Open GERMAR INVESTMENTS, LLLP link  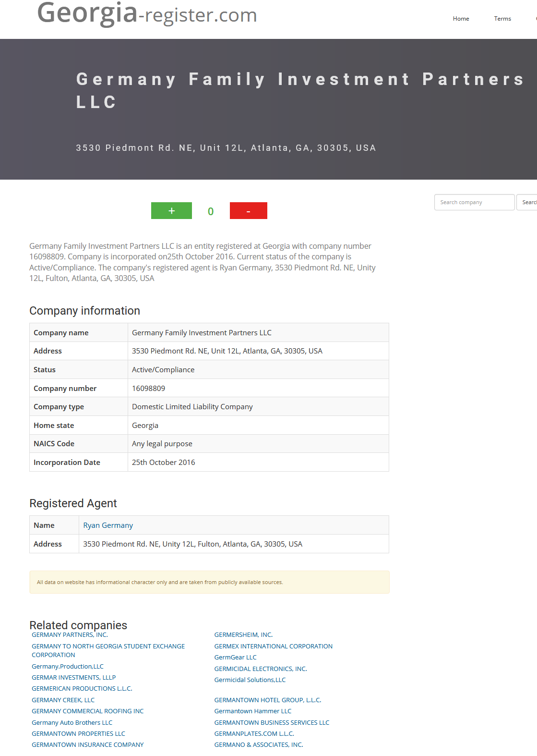74,678
